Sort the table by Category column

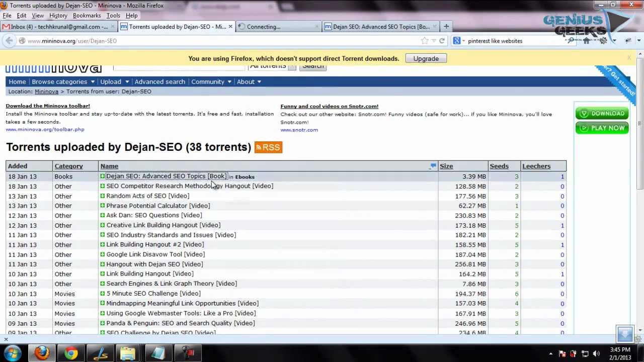68,166
